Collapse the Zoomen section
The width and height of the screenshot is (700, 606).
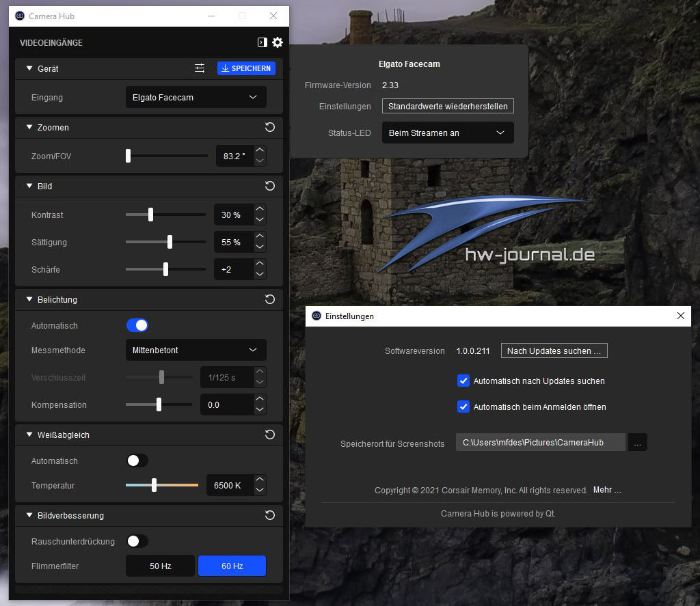coord(29,127)
